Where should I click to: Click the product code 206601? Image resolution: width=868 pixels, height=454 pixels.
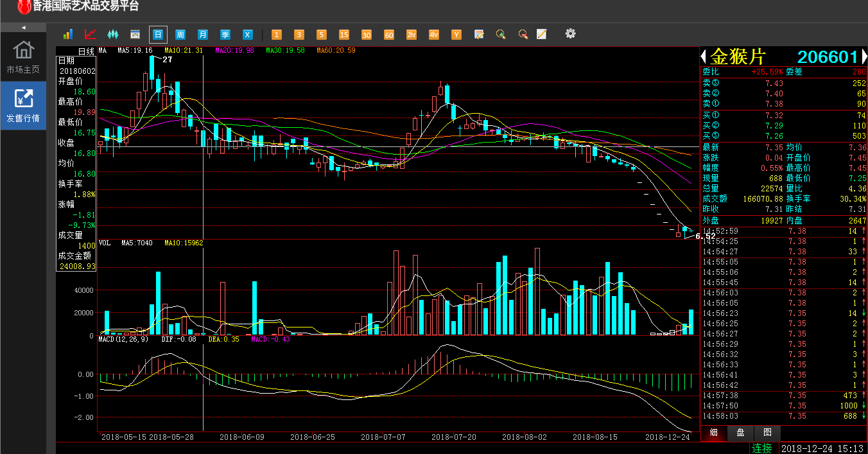point(828,57)
